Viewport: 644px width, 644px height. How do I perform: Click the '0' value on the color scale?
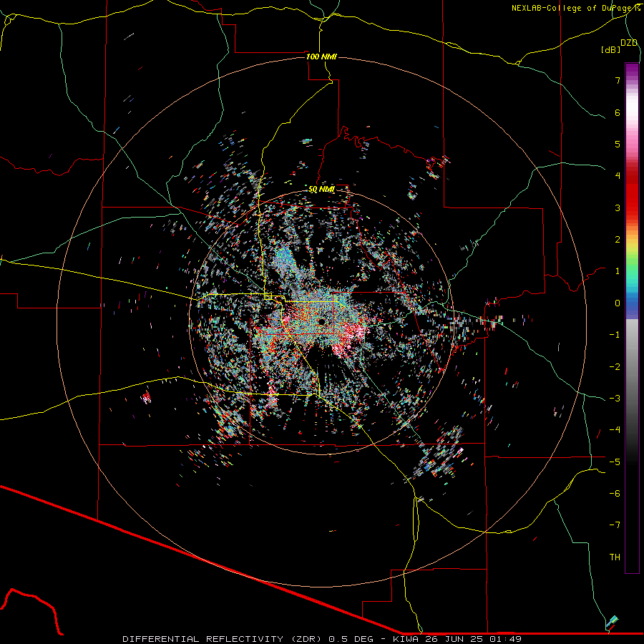(x=618, y=303)
